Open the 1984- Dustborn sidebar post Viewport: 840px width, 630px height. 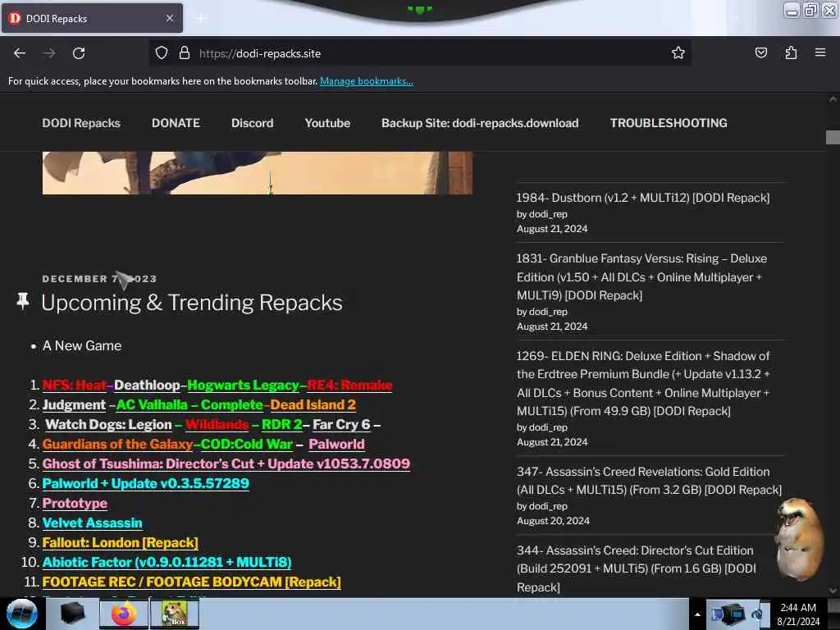tap(643, 198)
